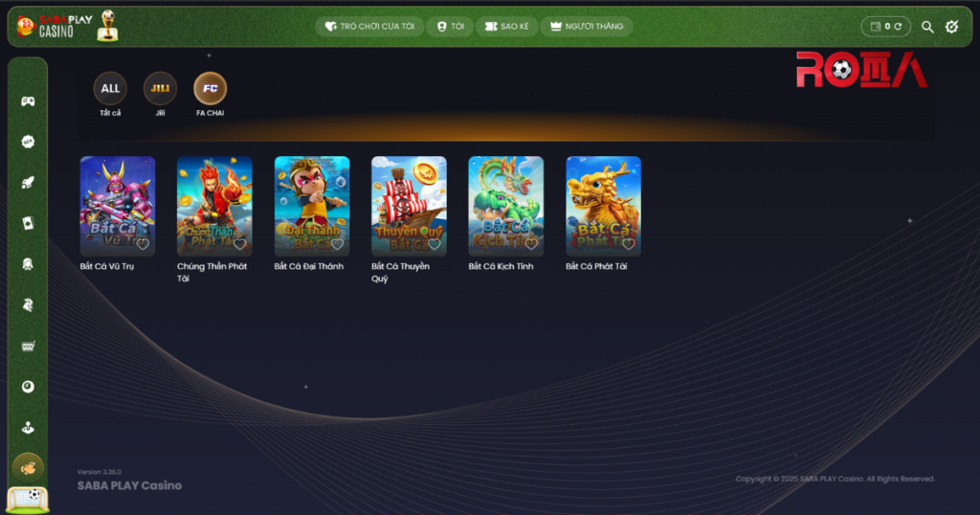Select the highlighted fish games sidebar icon
980x515 pixels.
(28, 468)
